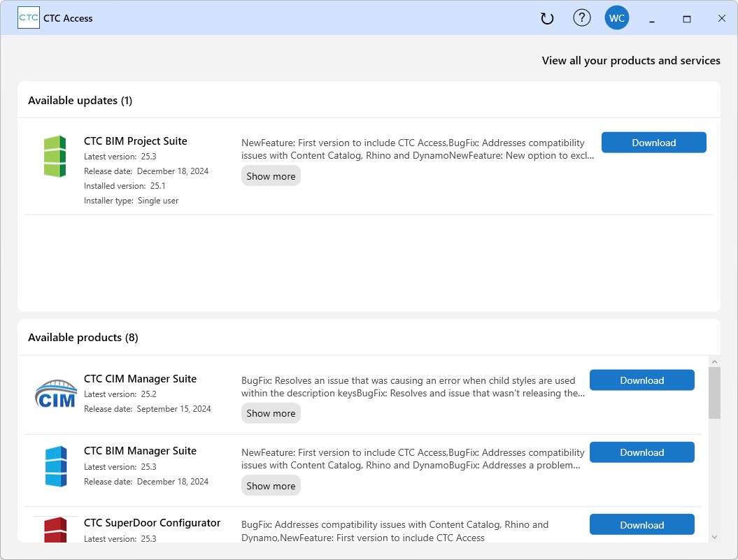Click the CIM Manager Suite logo
Viewport: 738px width, 560px height.
tap(55, 394)
